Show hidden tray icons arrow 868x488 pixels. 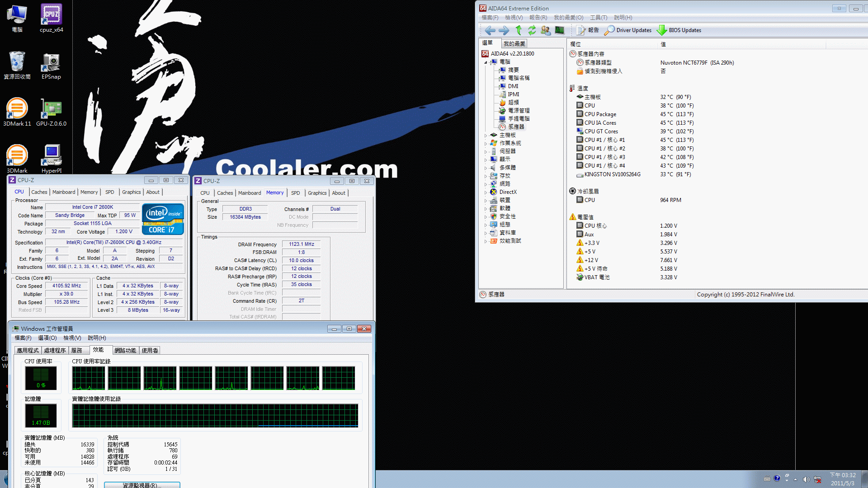click(x=795, y=479)
